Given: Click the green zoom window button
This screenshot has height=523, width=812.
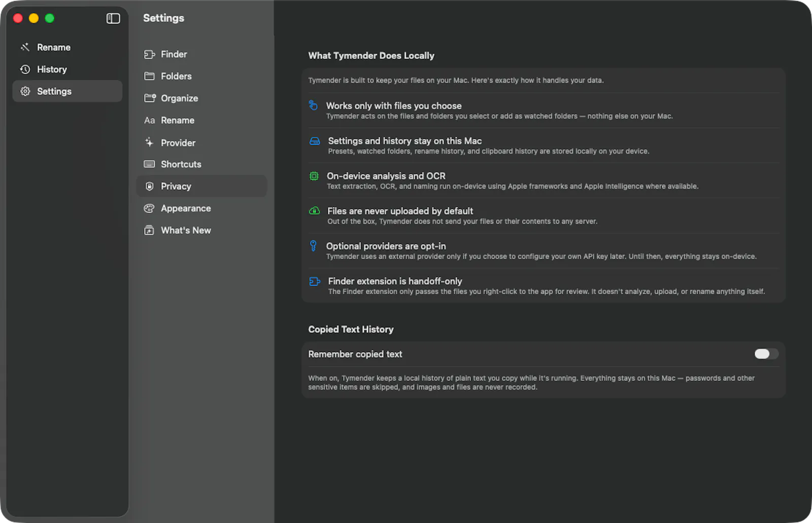Looking at the screenshot, I should click(50, 18).
